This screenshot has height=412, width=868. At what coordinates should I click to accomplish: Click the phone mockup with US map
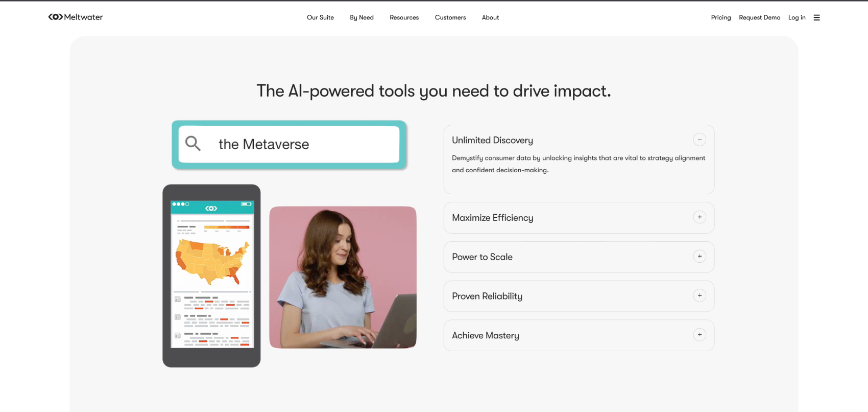pos(211,276)
